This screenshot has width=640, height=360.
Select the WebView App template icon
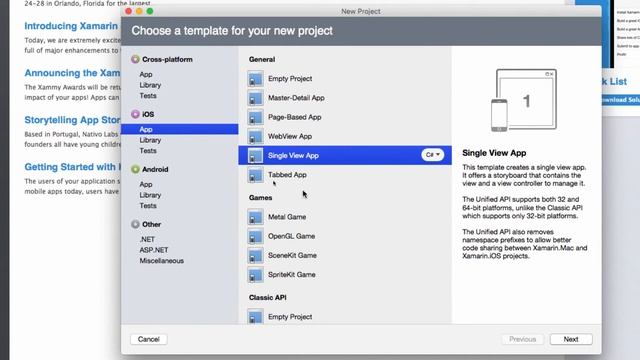(256, 136)
